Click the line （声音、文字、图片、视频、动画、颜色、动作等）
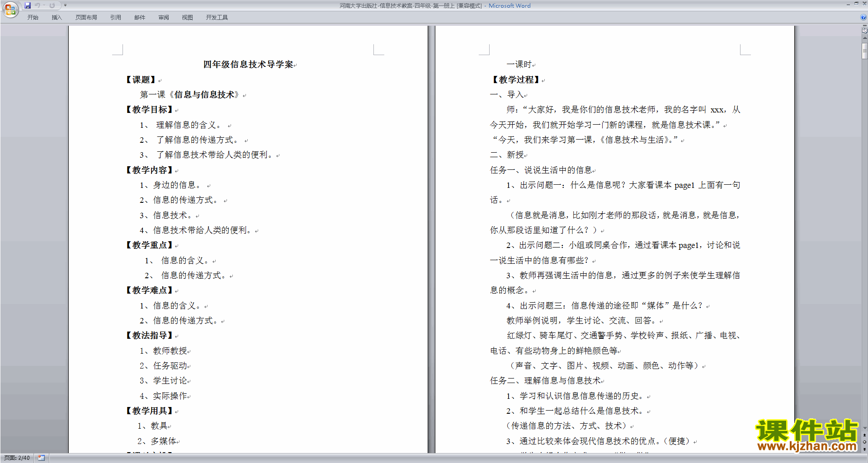The height and width of the screenshot is (463, 868). pyautogui.click(x=604, y=366)
